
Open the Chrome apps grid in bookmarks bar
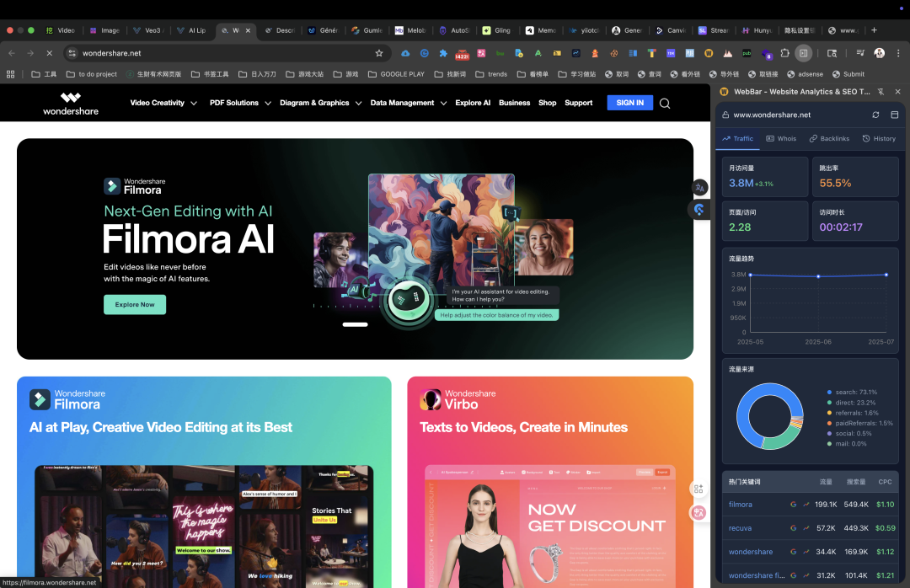coord(10,74)
